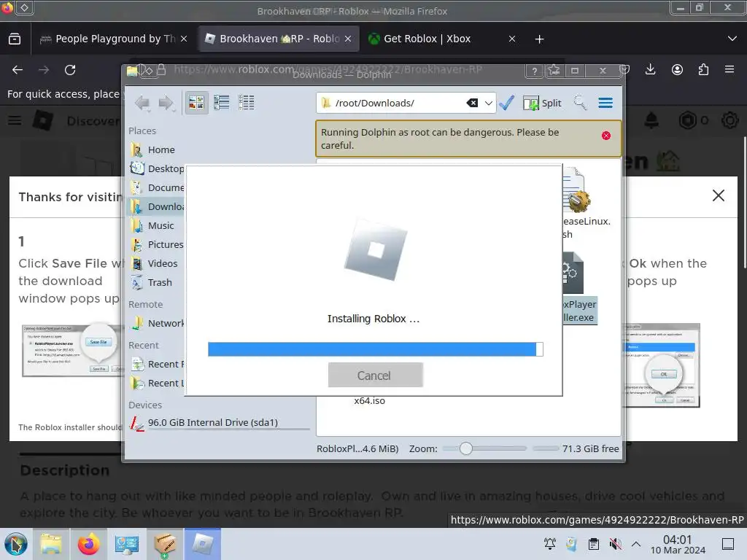Image resolution: width=747 pixels, height=560 pixels.
Task: List all Firefox tabs dropdown
Action: click(x=732, y=39)
